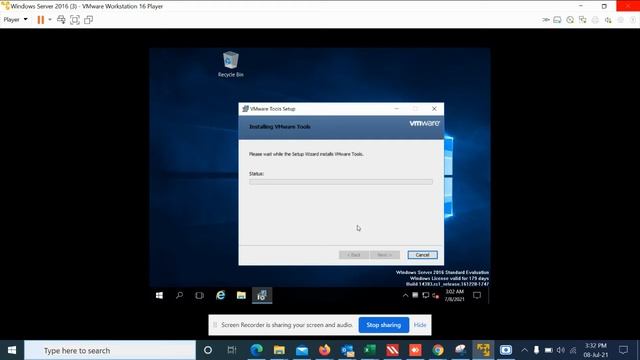The image size is (640, 360).
Task: Pause the virtual machine
Action: point(40,20)
